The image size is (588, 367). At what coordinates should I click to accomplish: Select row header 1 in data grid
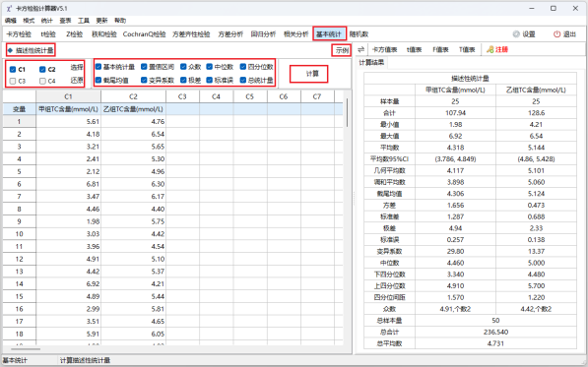(19, 121)
